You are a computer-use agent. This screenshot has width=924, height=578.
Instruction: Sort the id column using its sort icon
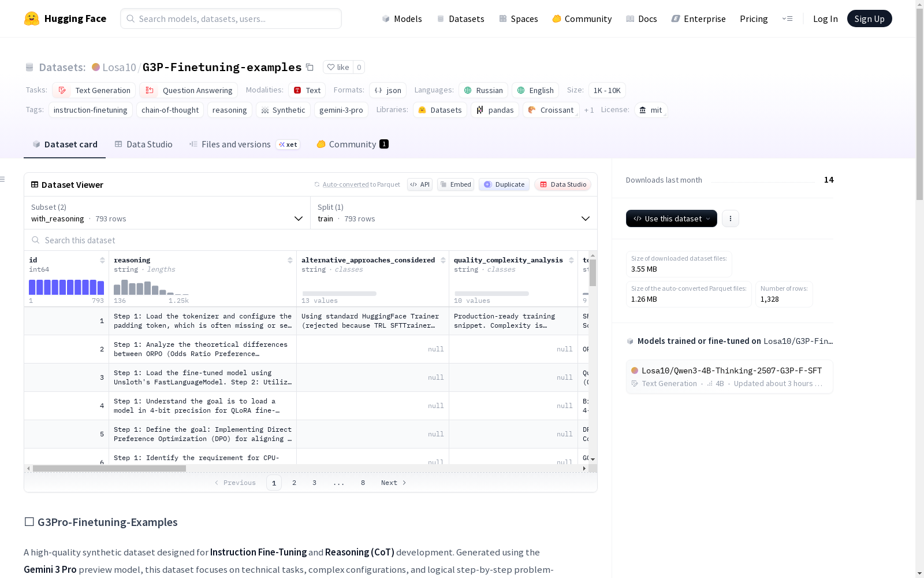click(x=102, y=260)
